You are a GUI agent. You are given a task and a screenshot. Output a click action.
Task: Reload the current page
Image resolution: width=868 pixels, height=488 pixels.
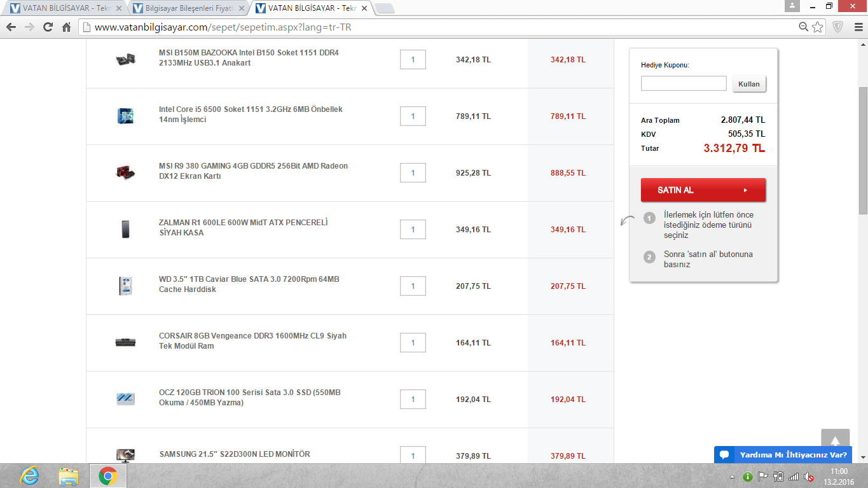pyautogui.click(x=48, y=27)
